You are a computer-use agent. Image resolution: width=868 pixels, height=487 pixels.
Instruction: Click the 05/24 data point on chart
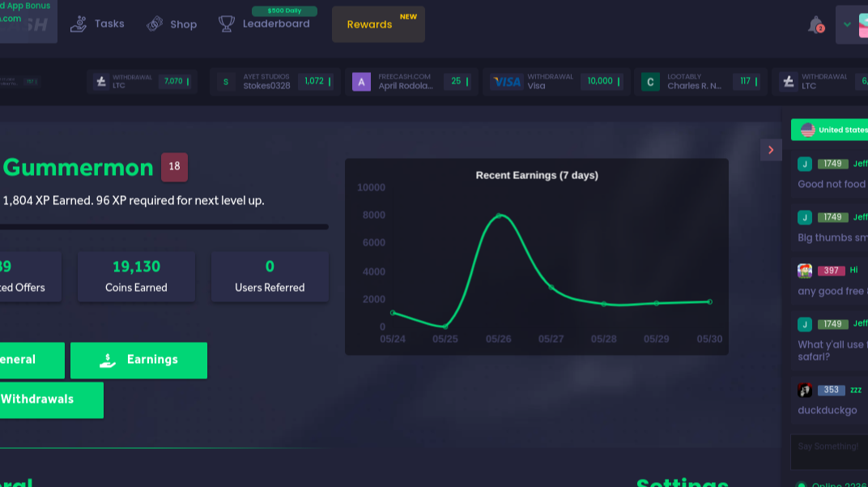coord(393,313)
